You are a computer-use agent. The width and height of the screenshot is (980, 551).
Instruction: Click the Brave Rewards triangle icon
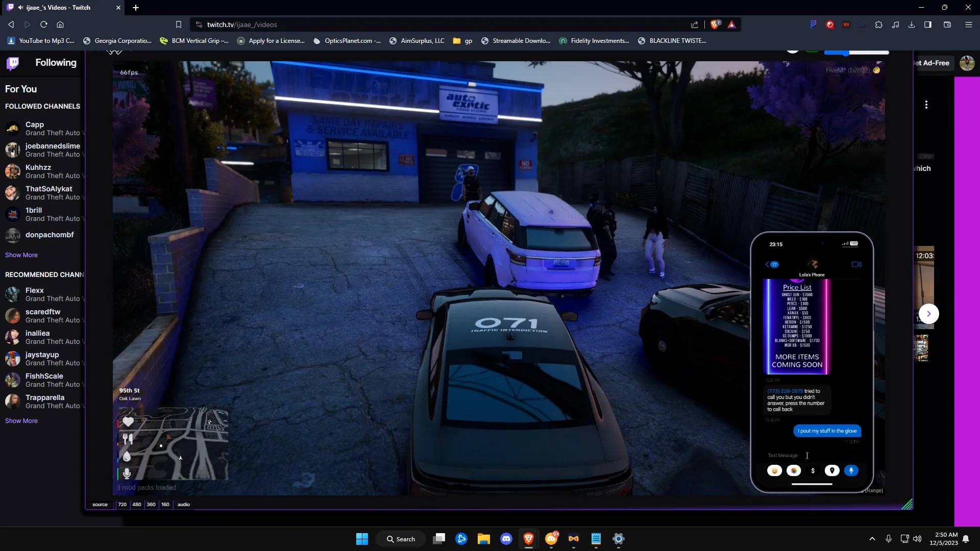click(x=732, y=24)
